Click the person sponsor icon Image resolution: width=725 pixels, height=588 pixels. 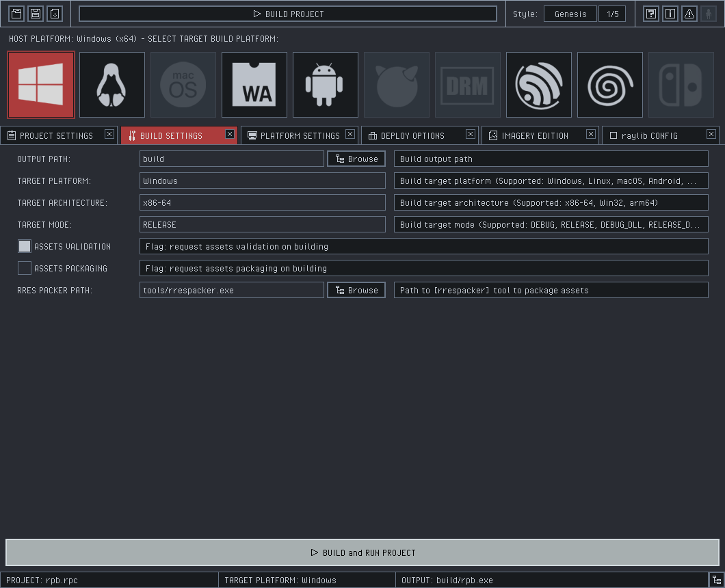pyautogui.click(x=709, y=14)
